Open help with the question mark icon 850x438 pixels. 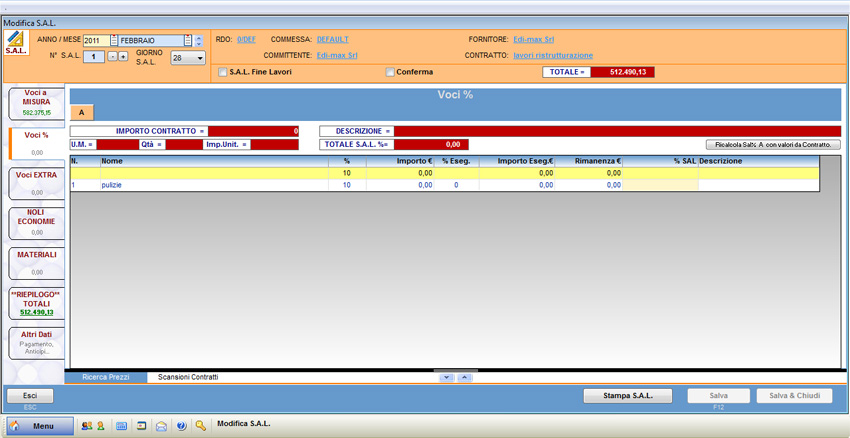pyautogui.click(x=181, y=426)
